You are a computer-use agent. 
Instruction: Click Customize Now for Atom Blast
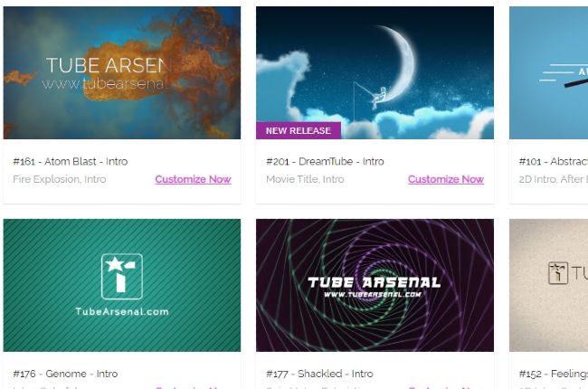[193, 179]
